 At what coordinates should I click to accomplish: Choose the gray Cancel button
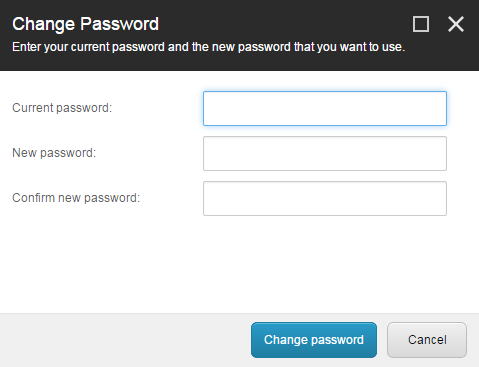pyautogui.click(x=427, y=340)
